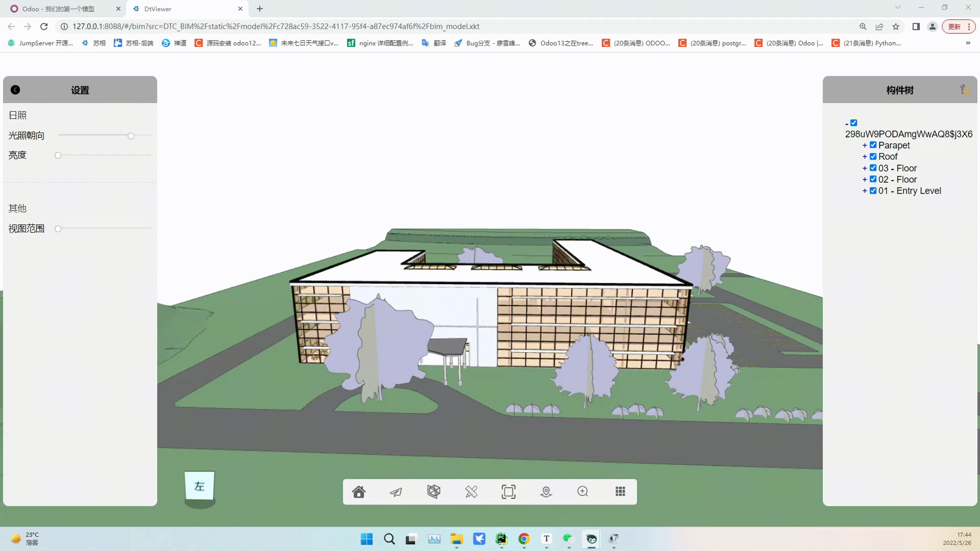Uncheck the Roof layer checkbox
This screenshot has width=980, height=551.
[x=873, y=156]
